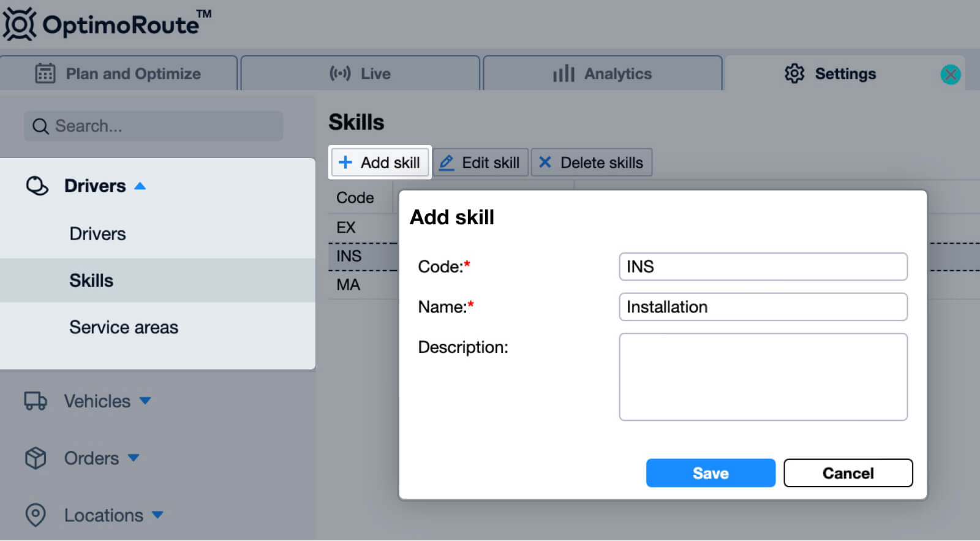This screenshot has width=980, height=541.
Task: Switch to the Plan and Optimize tab
Action: point(118,74)
